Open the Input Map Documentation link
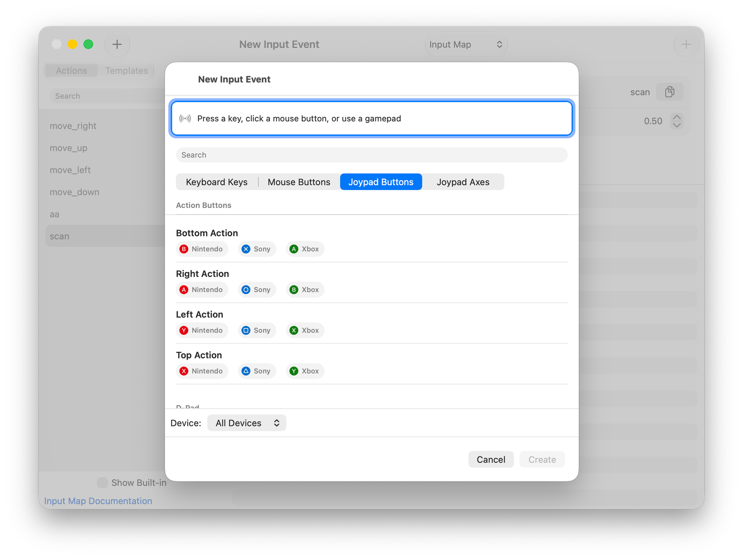Screen dimensions: 743x560 click(x=98, y=501)
